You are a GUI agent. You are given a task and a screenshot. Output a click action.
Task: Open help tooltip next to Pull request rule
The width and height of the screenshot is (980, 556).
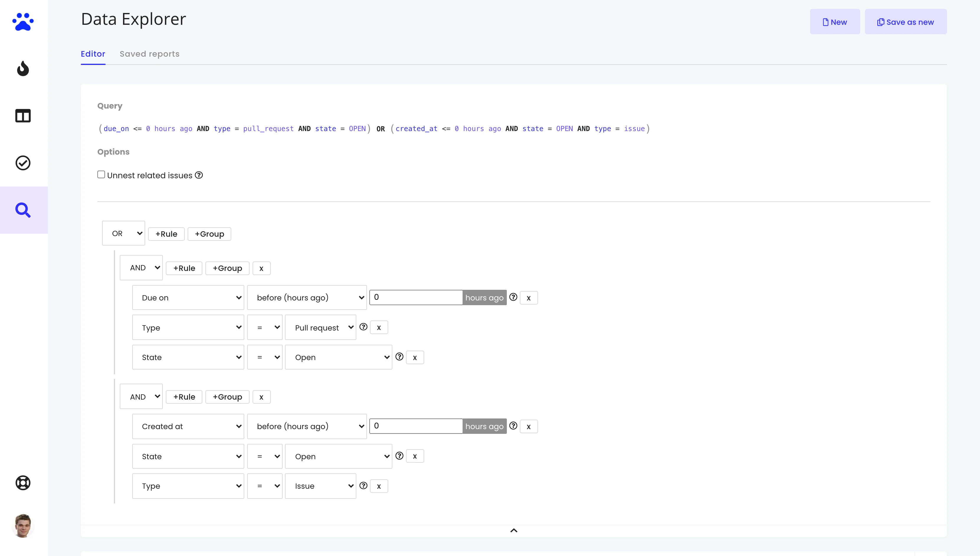pyautogui.click(x=363, y=327)
